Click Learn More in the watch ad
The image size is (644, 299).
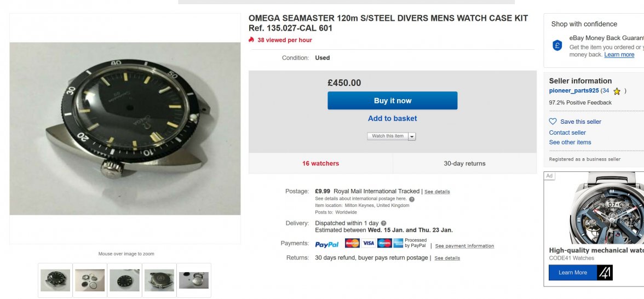tap(573, 272)
